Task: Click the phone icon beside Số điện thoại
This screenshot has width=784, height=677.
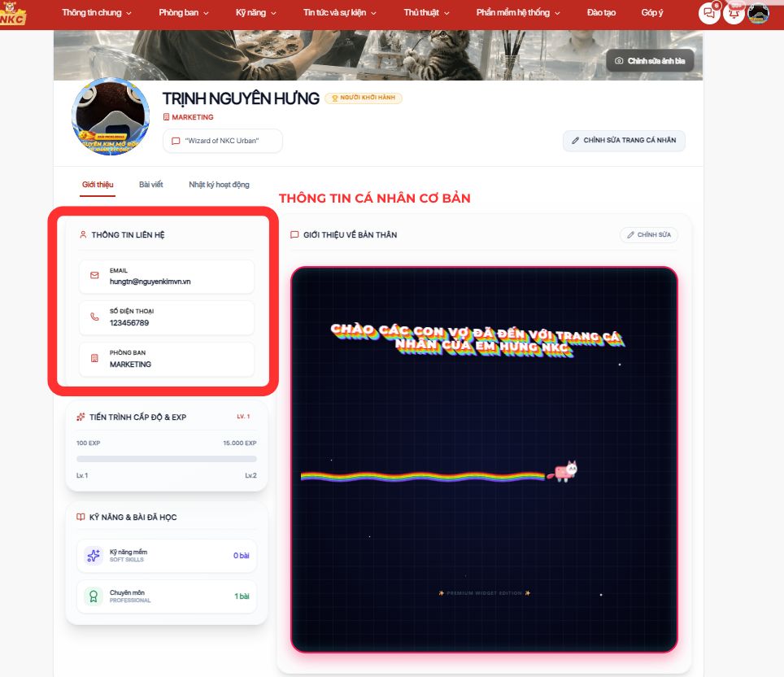Action: coord(94,317)
